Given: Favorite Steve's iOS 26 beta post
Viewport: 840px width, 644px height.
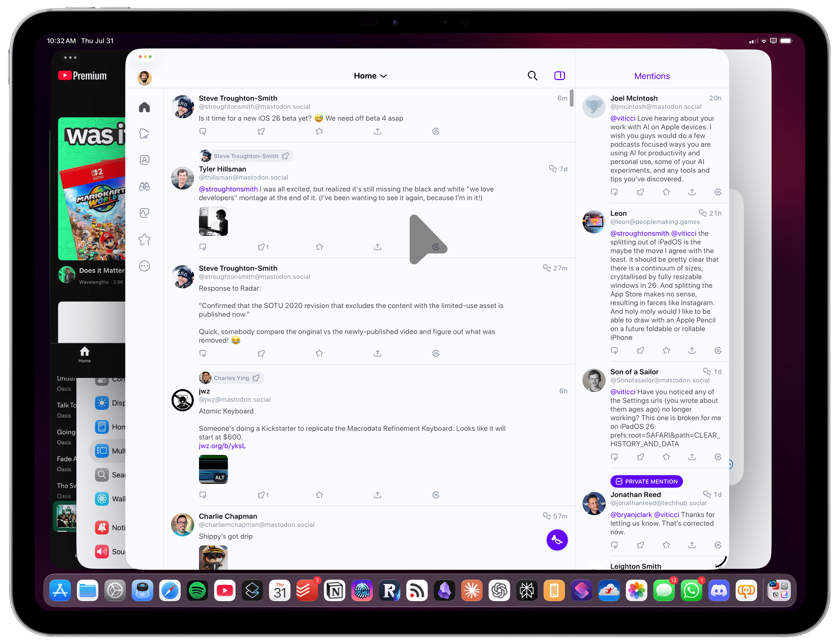Looking at the screenshot, I should click(x=319, y=131).
